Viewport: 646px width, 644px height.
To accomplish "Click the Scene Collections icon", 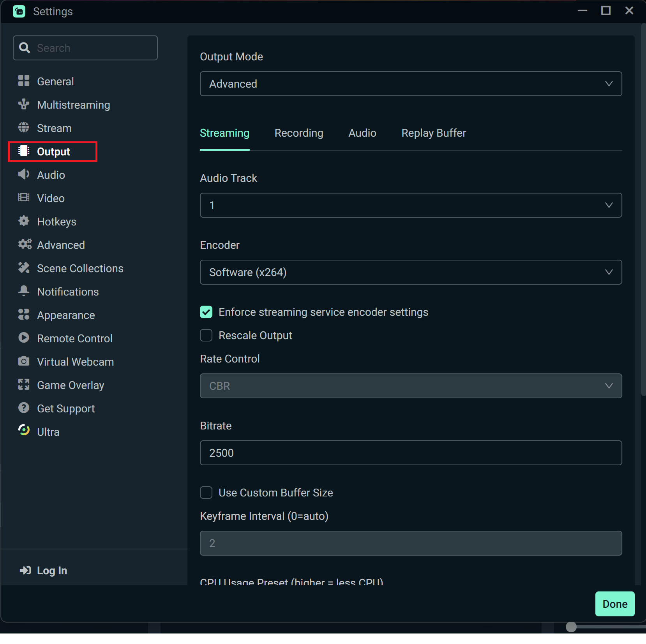I will click(24, 267).
